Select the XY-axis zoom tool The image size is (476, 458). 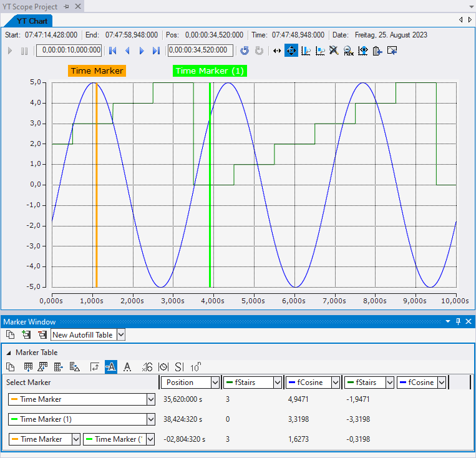[320, 51]
